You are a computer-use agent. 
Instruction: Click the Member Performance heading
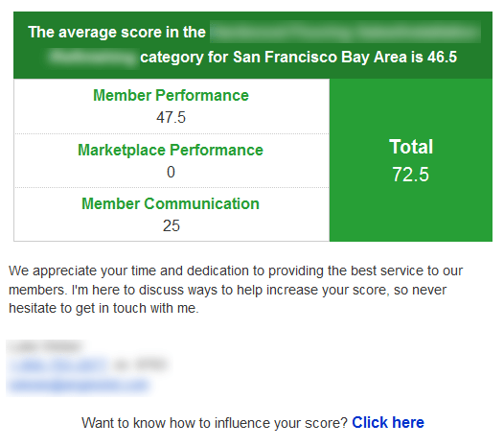click(171, 96)
